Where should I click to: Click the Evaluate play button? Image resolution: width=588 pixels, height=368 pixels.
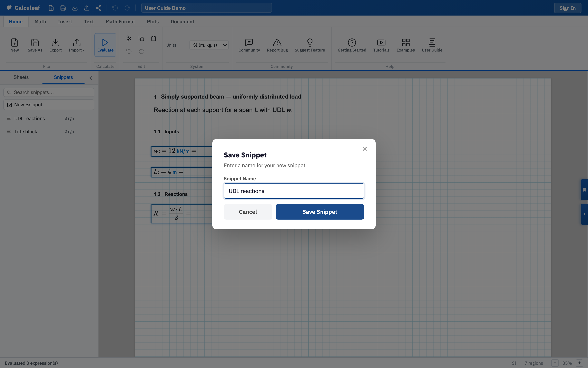point(105,45)
